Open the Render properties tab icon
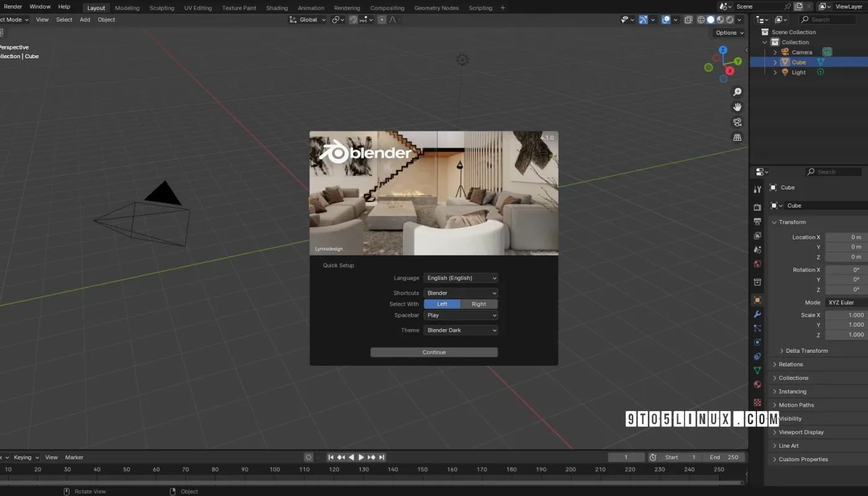Viewport: 868px width, 496px height. [x=757, y=207]
